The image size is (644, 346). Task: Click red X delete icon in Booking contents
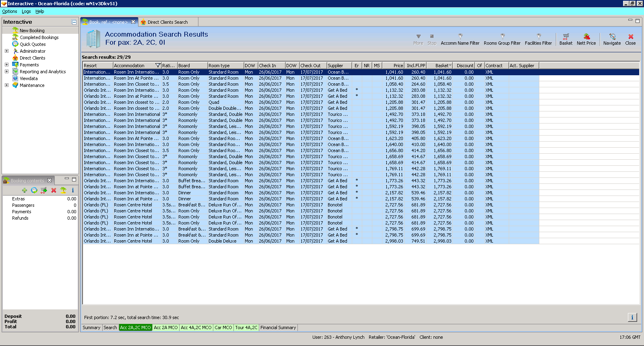coord(54,190)
